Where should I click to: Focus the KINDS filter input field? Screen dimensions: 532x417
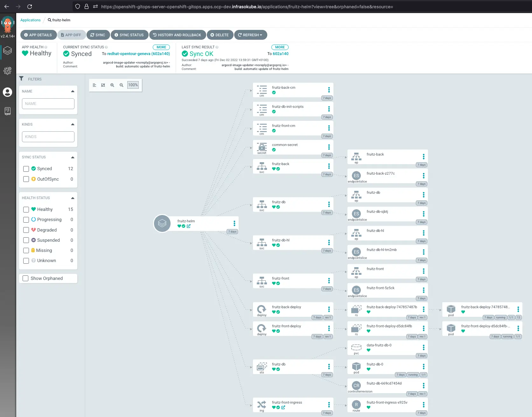click(48, 137)
